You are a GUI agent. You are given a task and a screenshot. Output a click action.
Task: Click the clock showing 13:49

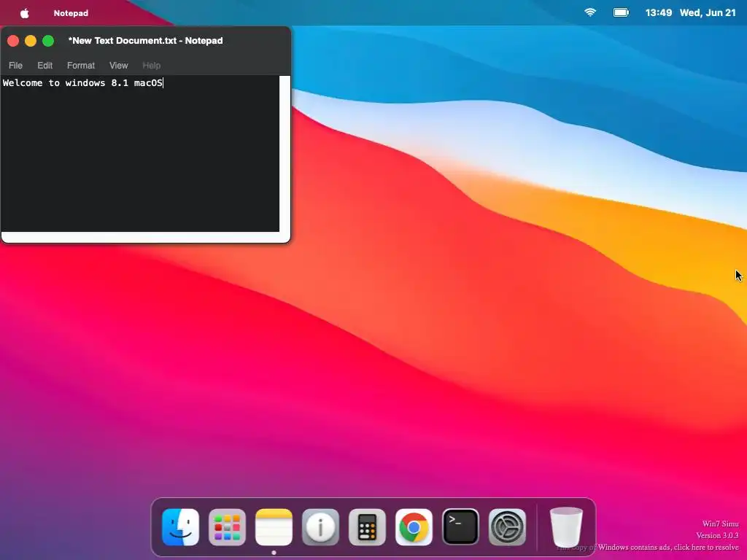[659, 13]
